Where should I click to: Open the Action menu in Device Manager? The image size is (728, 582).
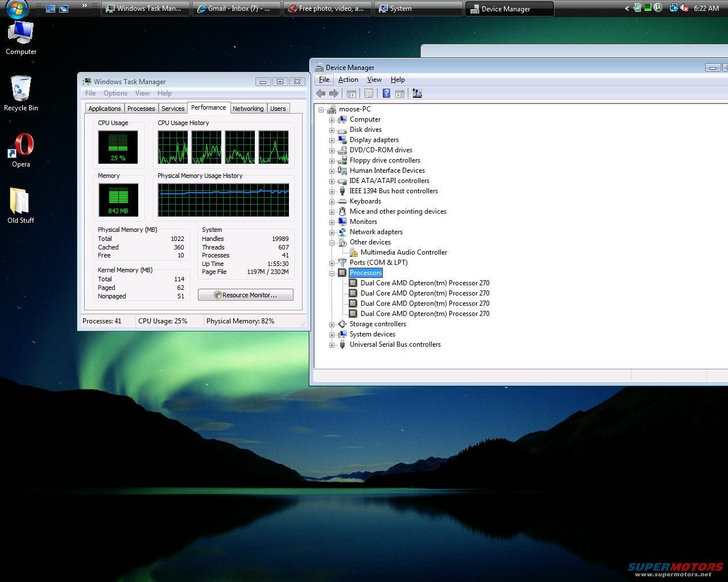pyautogui.click(x=348, y=80)
